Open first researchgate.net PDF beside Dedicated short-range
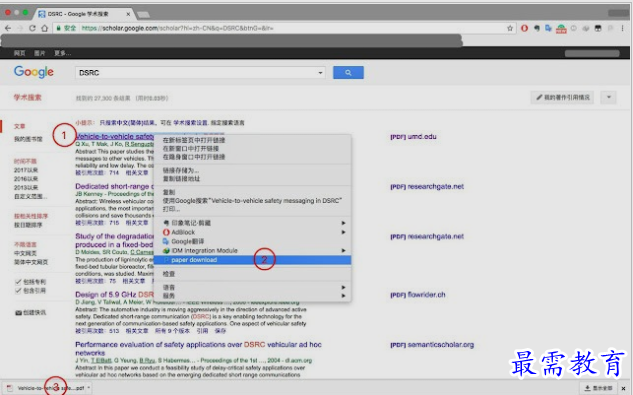 tap(427, 187)
